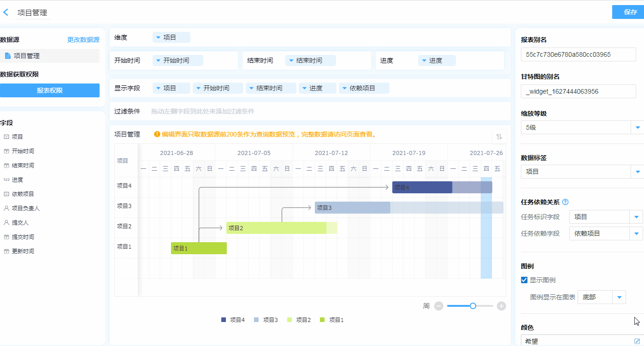The width and height of the screenshot is (644, 346).
Task: Click the help icon beside 任务依赖关系
Action: pos(566,202)
